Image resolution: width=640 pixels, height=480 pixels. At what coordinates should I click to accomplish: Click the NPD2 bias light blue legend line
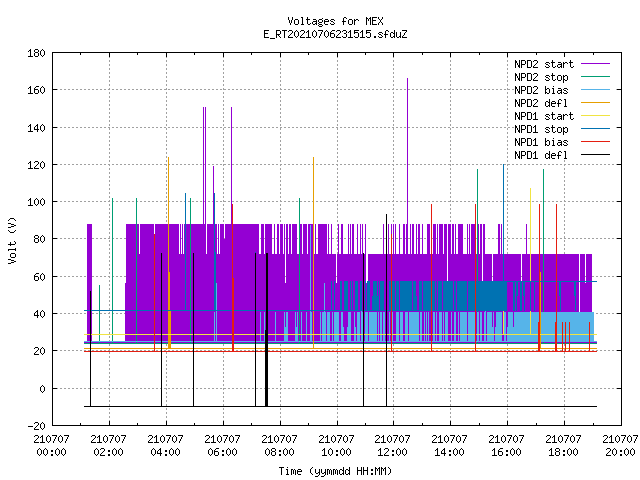(595, 90)
